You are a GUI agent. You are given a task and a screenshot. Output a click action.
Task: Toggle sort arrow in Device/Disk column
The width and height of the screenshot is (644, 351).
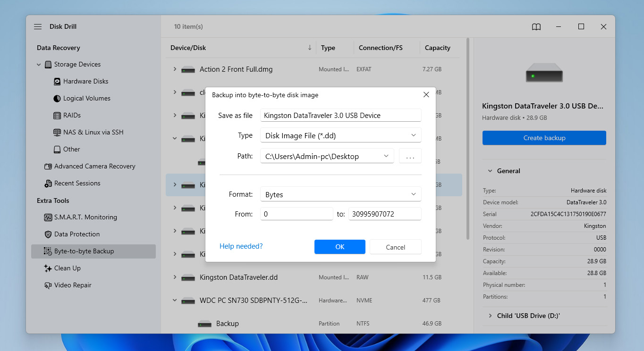(310, 48)
